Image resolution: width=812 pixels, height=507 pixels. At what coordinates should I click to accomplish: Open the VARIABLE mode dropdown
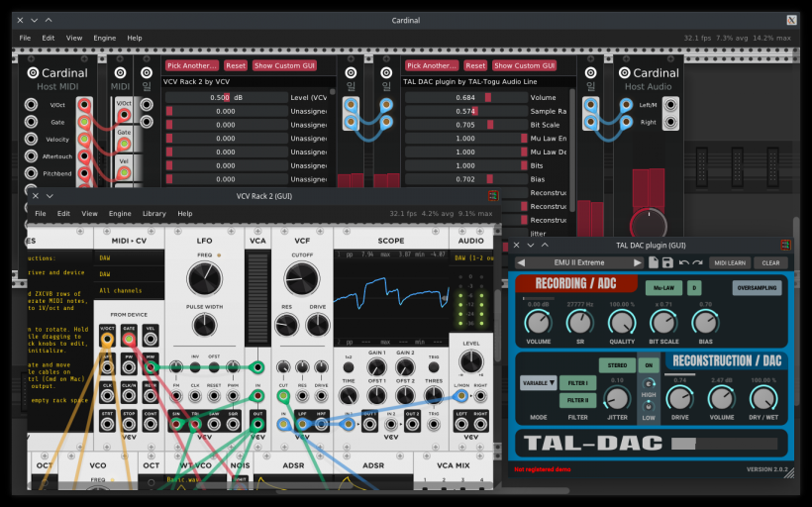click(x=538, y=382)
